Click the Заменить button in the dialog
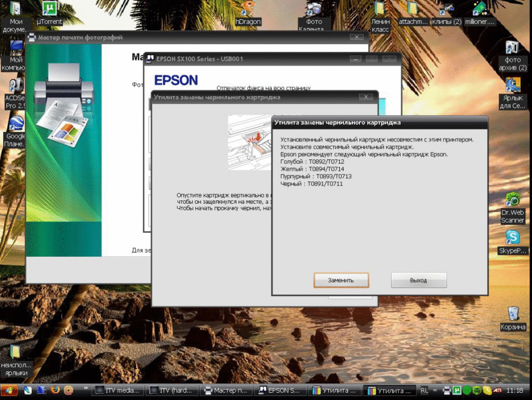This screenshot has height=400, width=532. 341,280
